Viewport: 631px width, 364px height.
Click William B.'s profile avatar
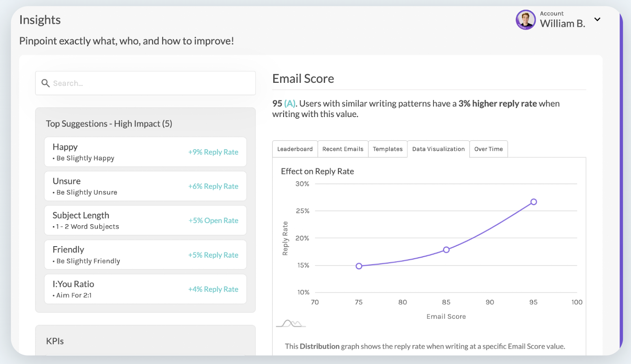click(x=525, y=19)
